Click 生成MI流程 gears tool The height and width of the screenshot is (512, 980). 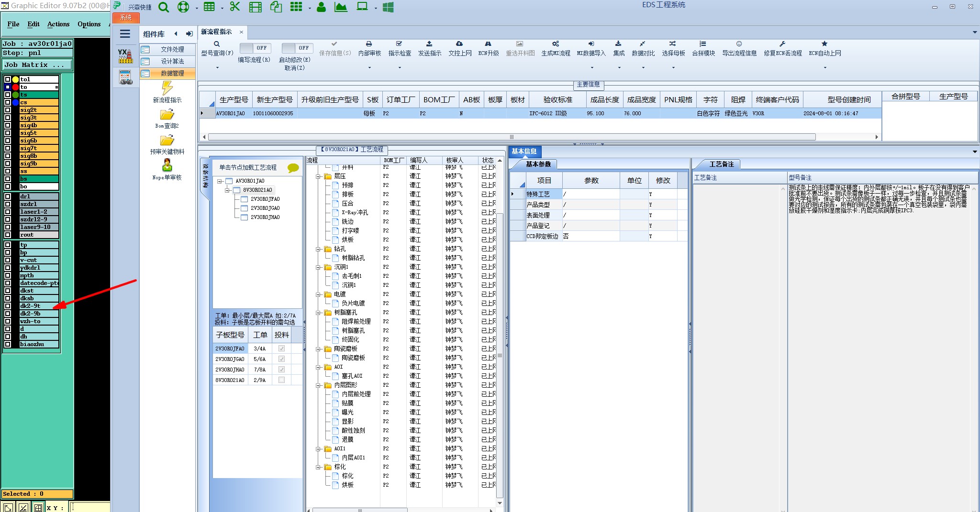pyautogui.click(x=556, y=48)
